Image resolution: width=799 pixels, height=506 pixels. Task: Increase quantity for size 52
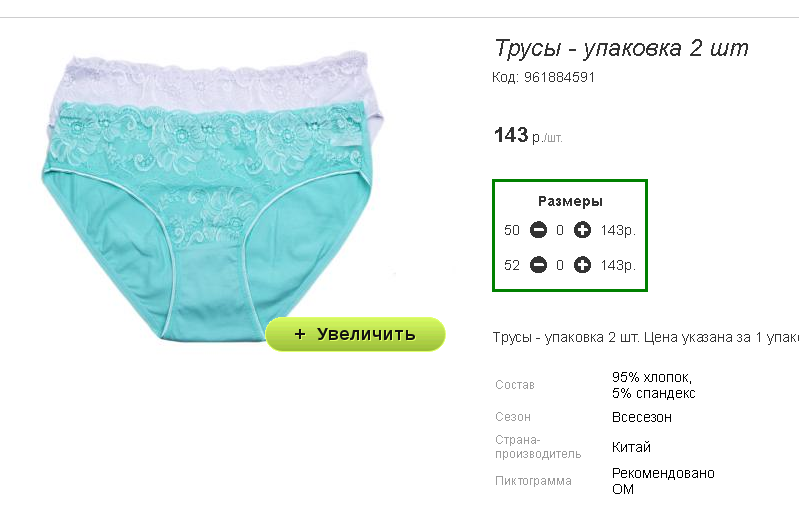(582, 265)
